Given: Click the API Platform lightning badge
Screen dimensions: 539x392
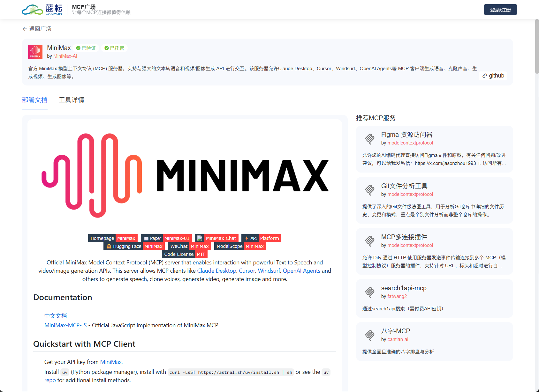Looking at the screenshot, I should [261, 238].
